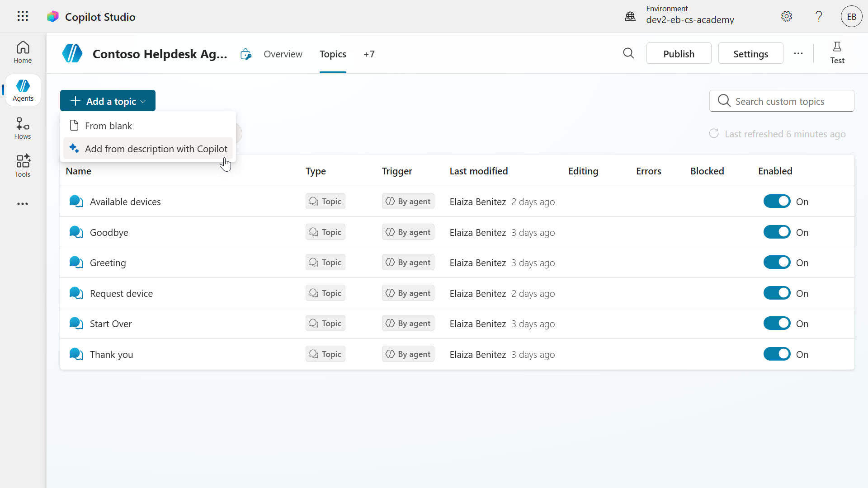Click the Publish button
The image size is (868, 488).
tap(679, 54)
